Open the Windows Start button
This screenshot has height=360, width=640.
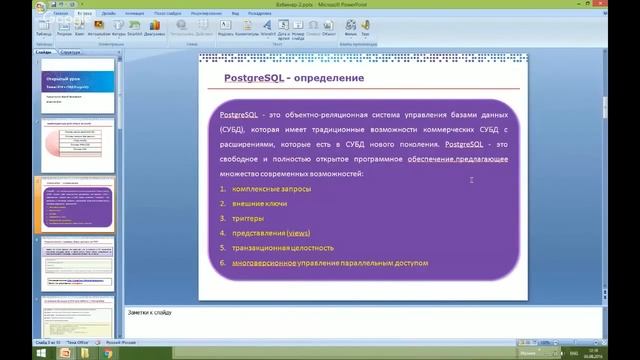point(41,353)
